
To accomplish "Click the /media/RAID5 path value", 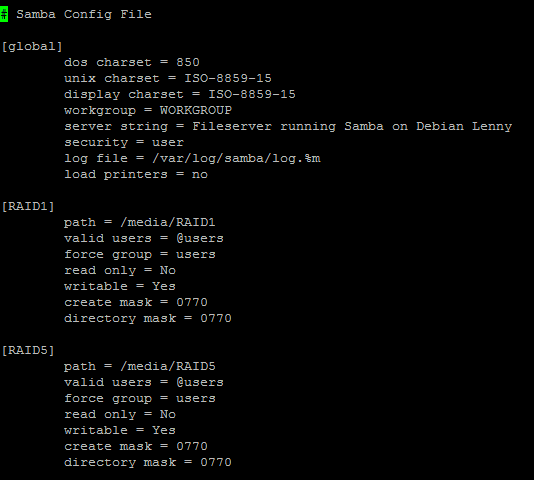I will 168,367.
